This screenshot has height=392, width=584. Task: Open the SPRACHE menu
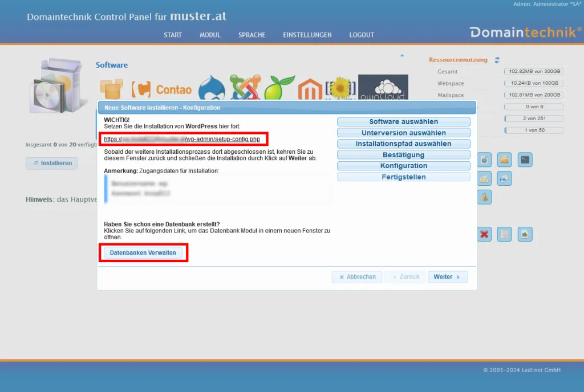[252, 35]
